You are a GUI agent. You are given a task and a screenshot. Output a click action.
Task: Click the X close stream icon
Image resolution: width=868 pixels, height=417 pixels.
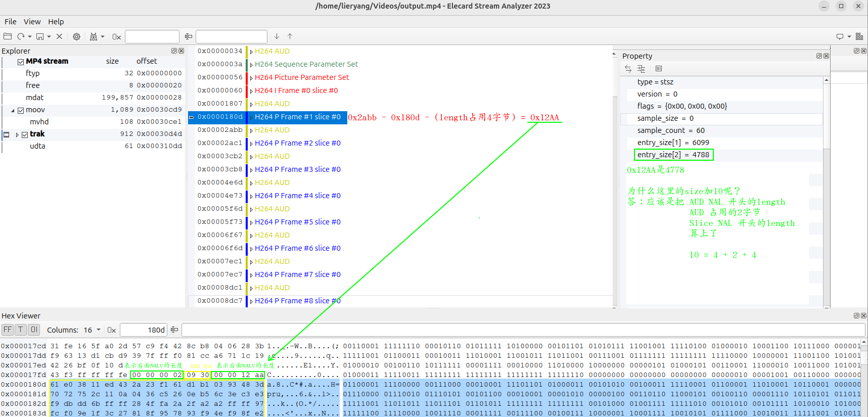(59, 36)
